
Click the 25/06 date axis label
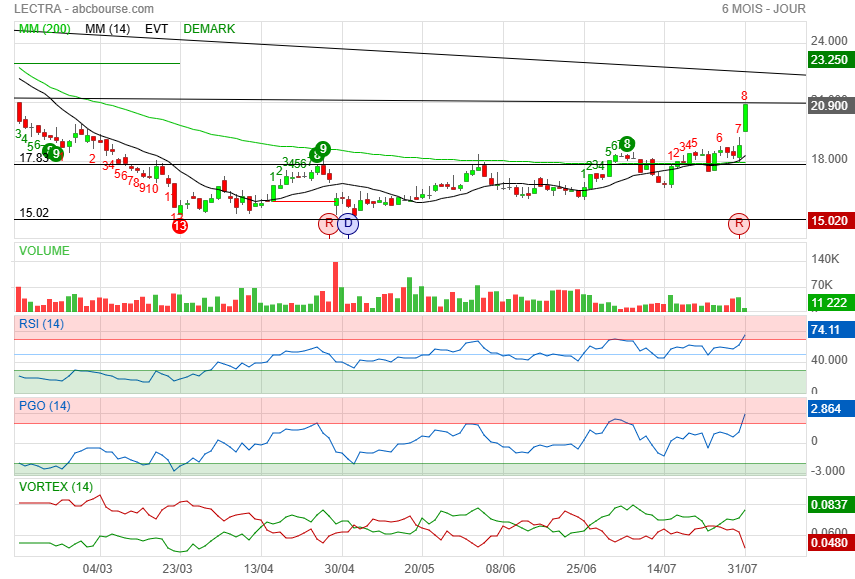(x=581, y=569)
